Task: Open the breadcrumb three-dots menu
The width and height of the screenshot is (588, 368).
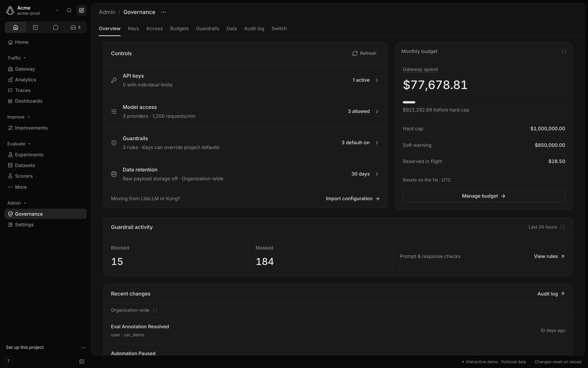Action: pyautogui.click(x=164, y=12)
